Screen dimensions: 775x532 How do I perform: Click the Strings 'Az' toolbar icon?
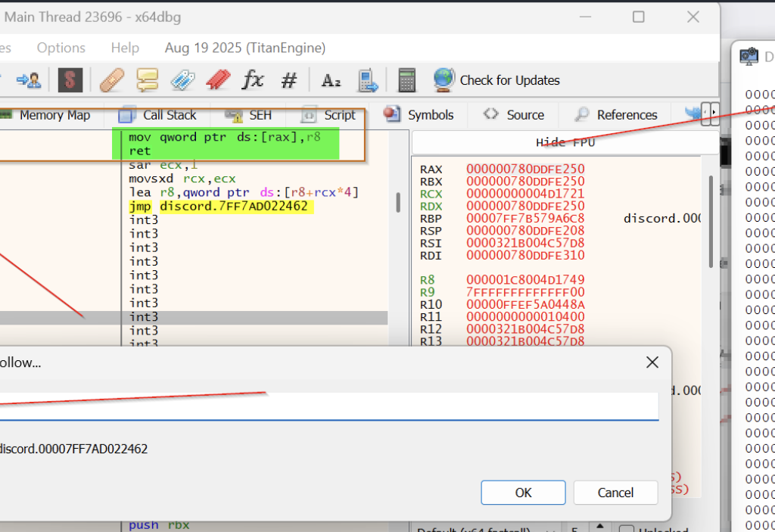click(331, 79)
